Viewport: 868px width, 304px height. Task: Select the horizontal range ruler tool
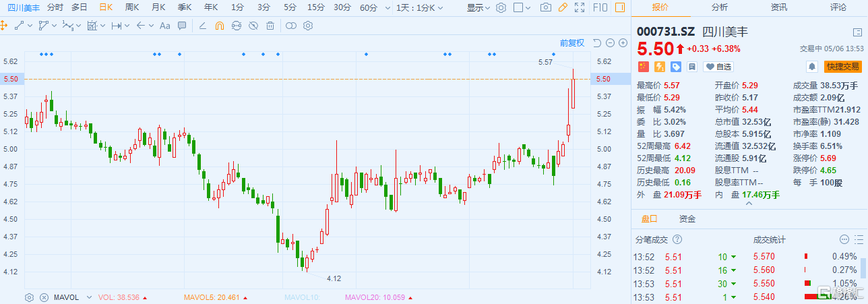[x=116, y=26]
